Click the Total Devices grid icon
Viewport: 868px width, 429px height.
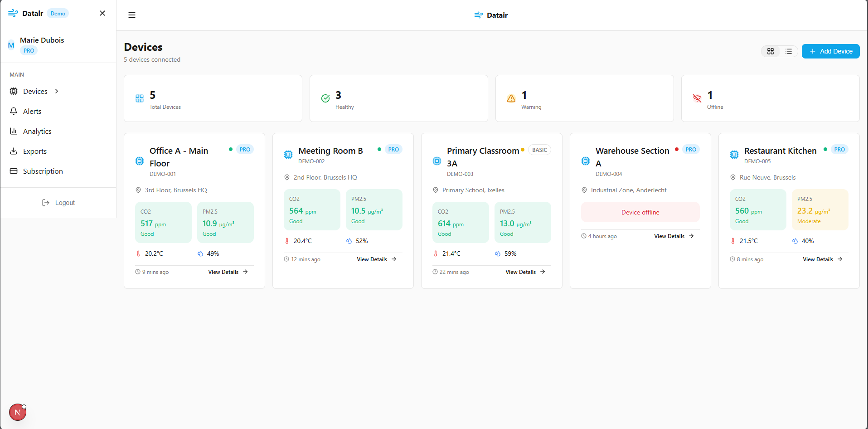140,98
